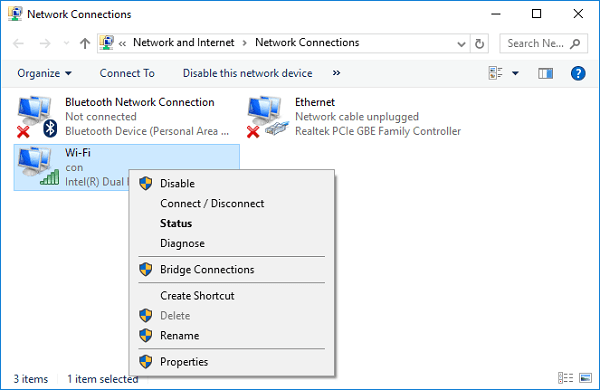Open the recent locations dropdown arrow

click(x=66, y=43)
